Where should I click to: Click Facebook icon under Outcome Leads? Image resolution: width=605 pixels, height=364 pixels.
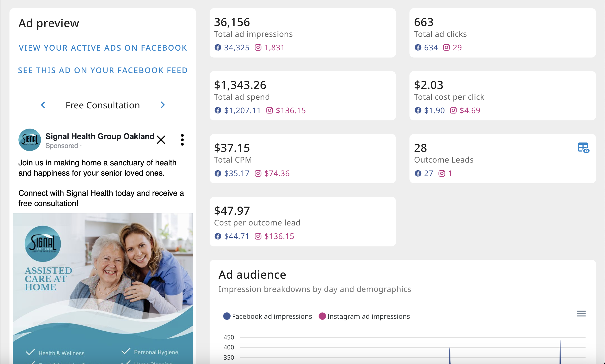point(418,173)
